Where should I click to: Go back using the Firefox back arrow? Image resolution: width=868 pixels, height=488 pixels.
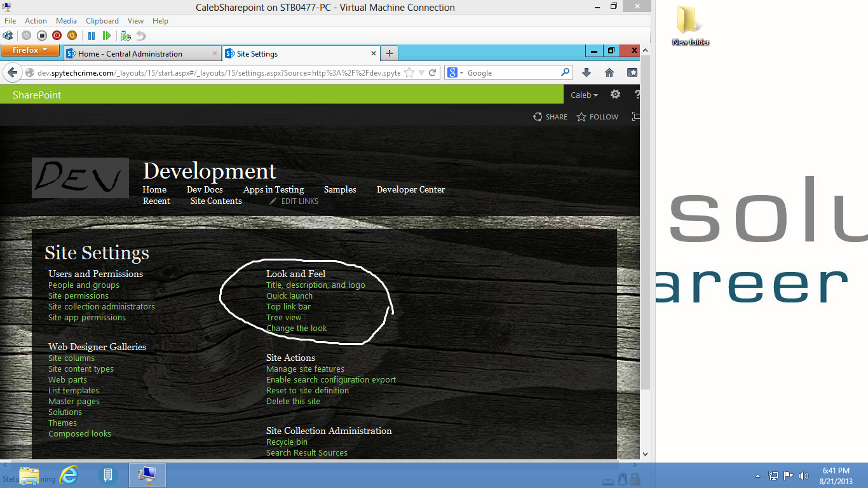[12, 73]
